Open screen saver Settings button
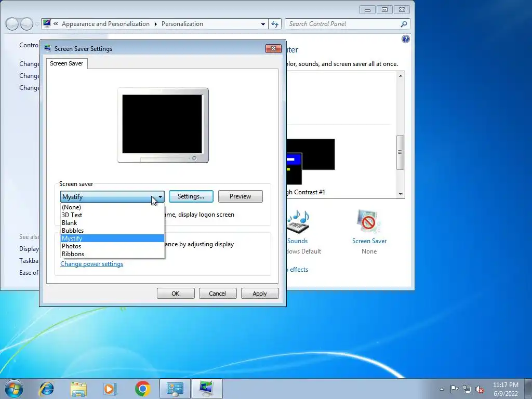The height and width of the screenshot is (399, 532). (x=191, y=196)
